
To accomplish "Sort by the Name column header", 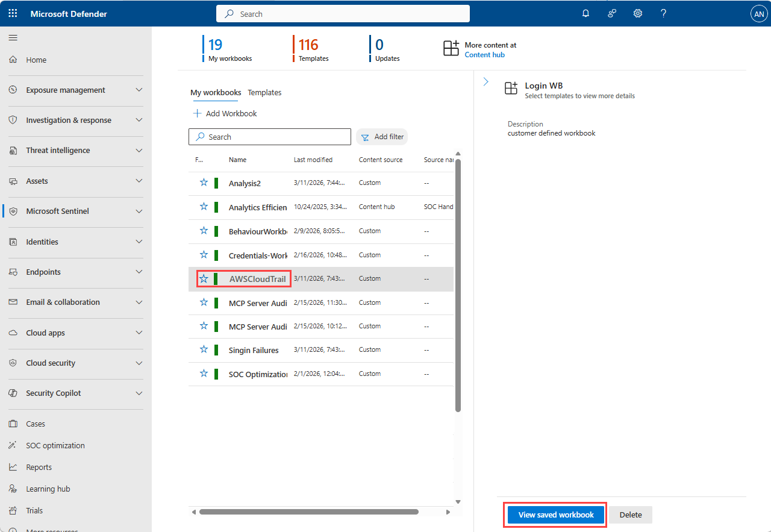I will tap(237, 160).
